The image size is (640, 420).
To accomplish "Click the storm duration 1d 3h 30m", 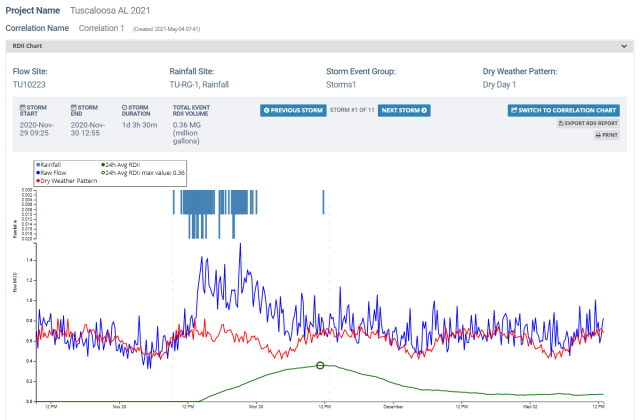I will coord(139,125).
